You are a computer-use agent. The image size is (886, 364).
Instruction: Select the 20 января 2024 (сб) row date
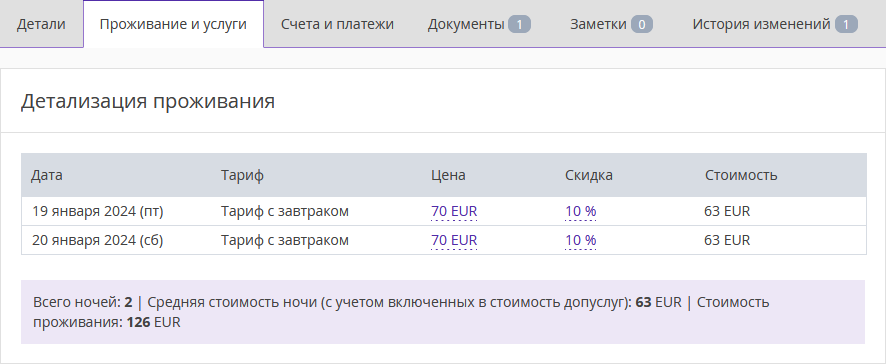click(98, 240)
